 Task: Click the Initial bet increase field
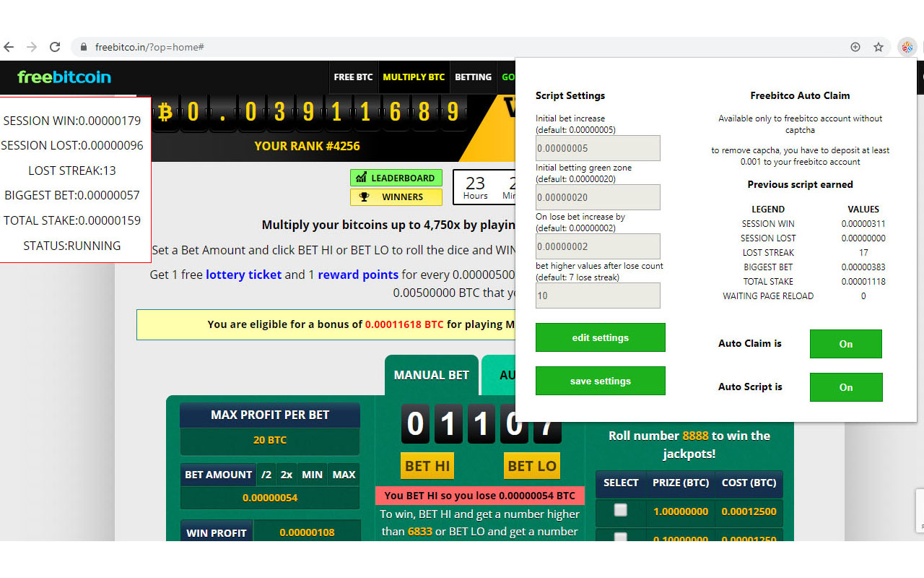pyautogui.click(x=598, y=148)
